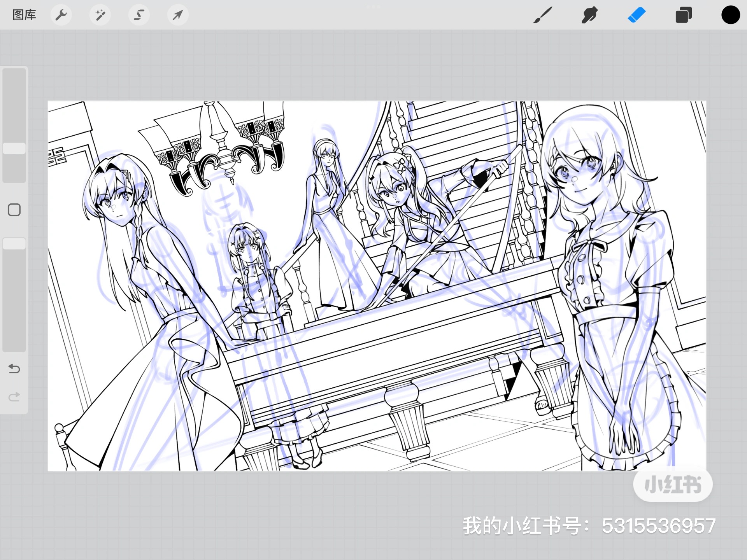Undo the last stroke
Image resolution: width=747 pixels, height=560 pixels.
[14, 368]
